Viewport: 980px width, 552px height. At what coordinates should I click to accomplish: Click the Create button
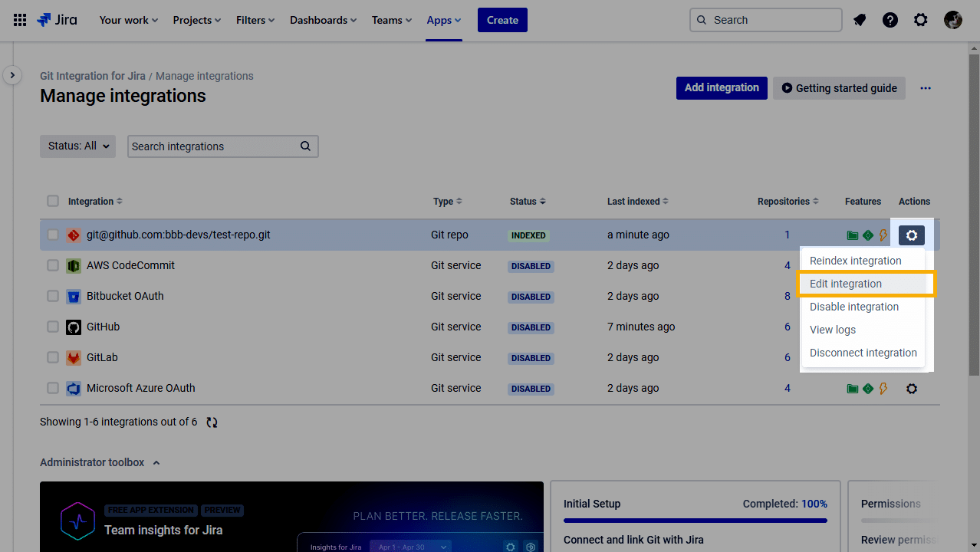[502, 20]
